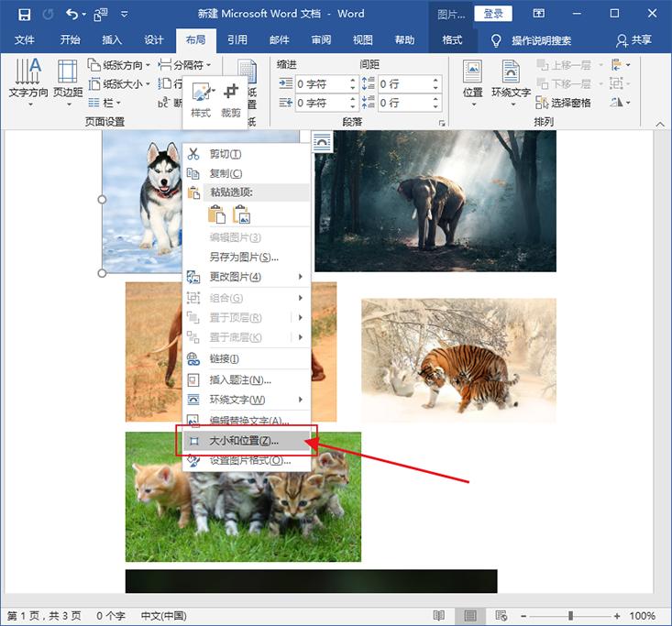Click the Share (共享) button
This screenshot has height=626, width=672.
pos(634,40)
